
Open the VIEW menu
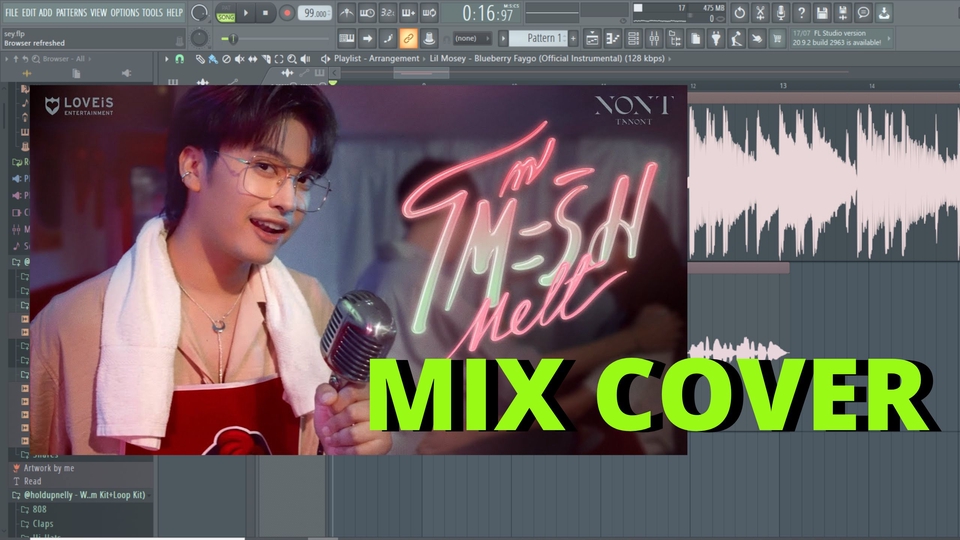tap(99, 12)
